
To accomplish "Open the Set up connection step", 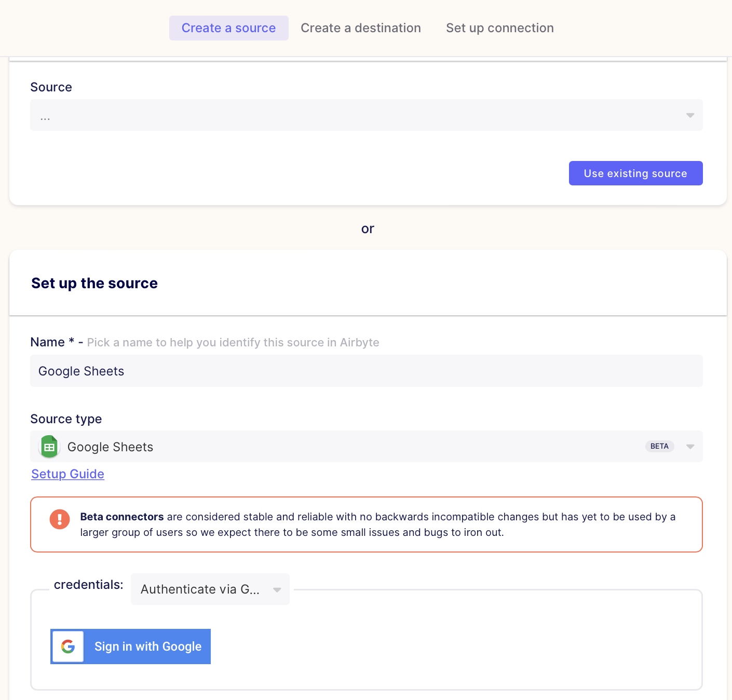I will tap(500, 28).
